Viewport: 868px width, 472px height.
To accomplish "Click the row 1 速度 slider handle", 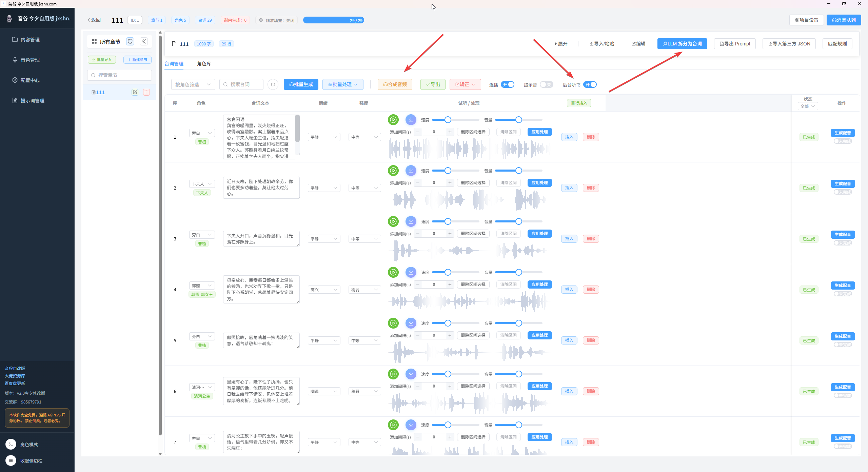I will click(x=448, y=120).
